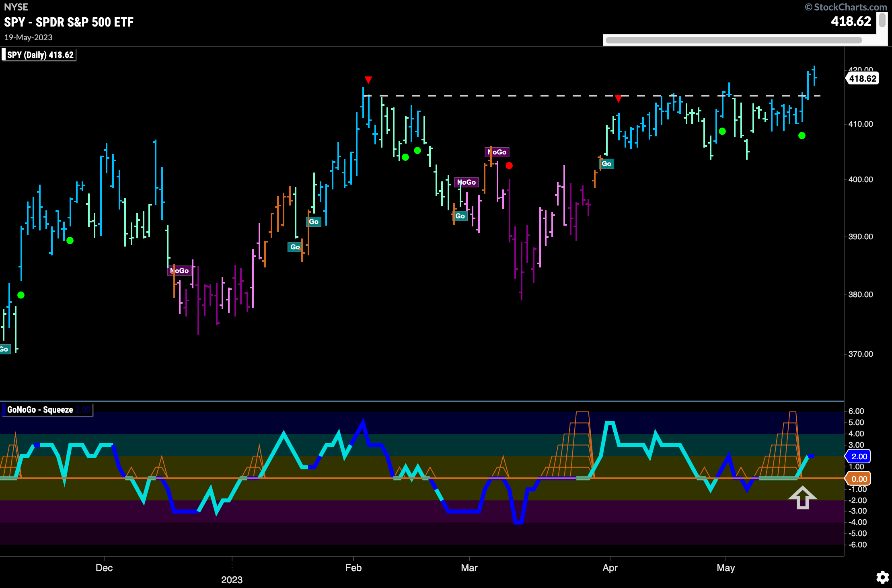Click the -6.00 oscillator axis label

pos(857,545)
